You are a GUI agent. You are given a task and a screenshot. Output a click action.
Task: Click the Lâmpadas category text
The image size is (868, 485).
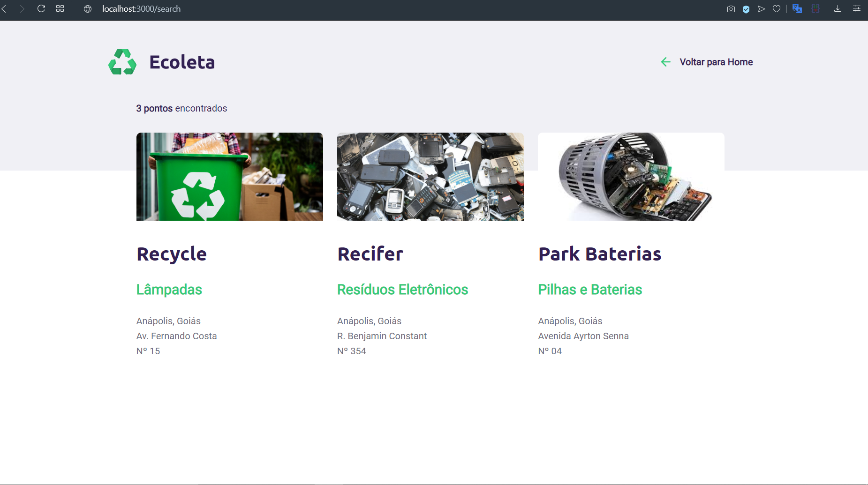tap(169, 290)
